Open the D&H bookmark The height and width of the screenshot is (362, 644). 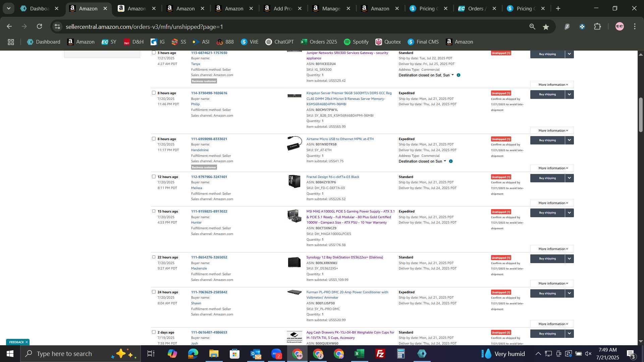(133, 42)
